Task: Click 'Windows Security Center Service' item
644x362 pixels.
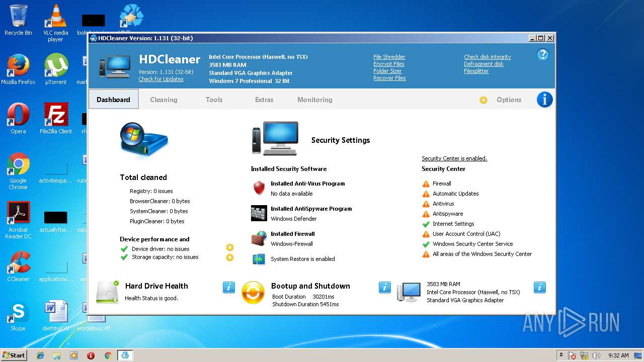Action: [x=473, y=244]
